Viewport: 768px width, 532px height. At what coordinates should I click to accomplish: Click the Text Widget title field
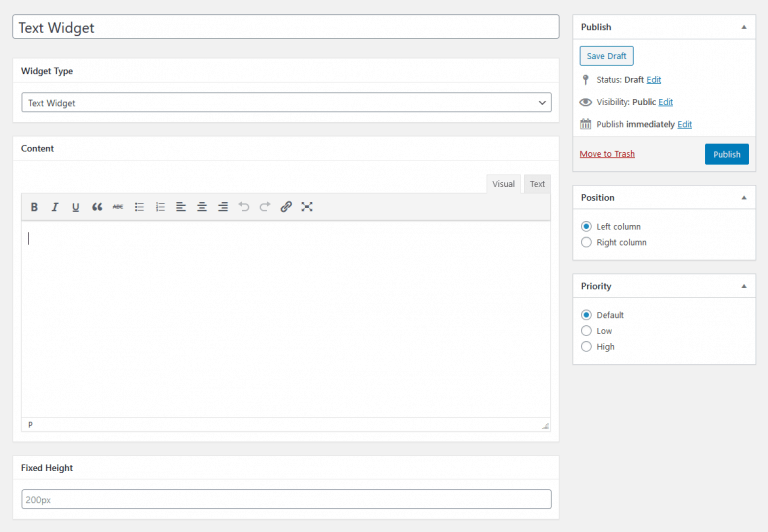(x=286, y=27)
